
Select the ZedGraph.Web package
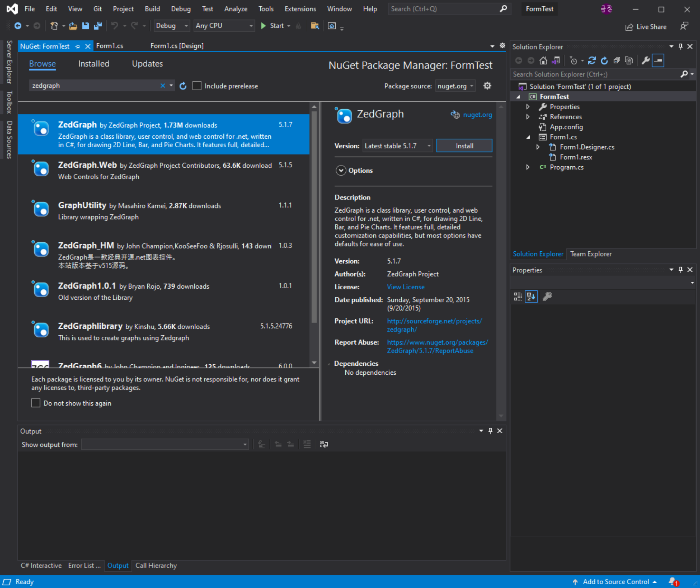pos(163,174)
